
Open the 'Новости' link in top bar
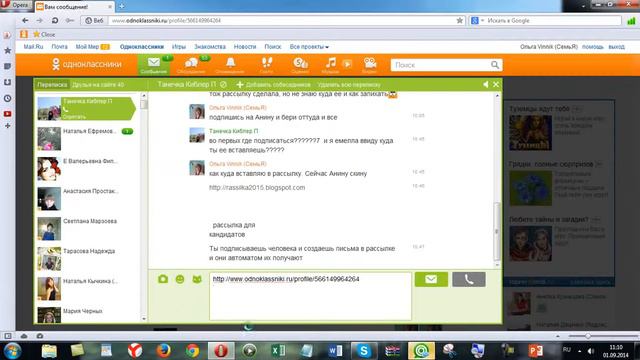pyautogui.click(x=245, y=47)
